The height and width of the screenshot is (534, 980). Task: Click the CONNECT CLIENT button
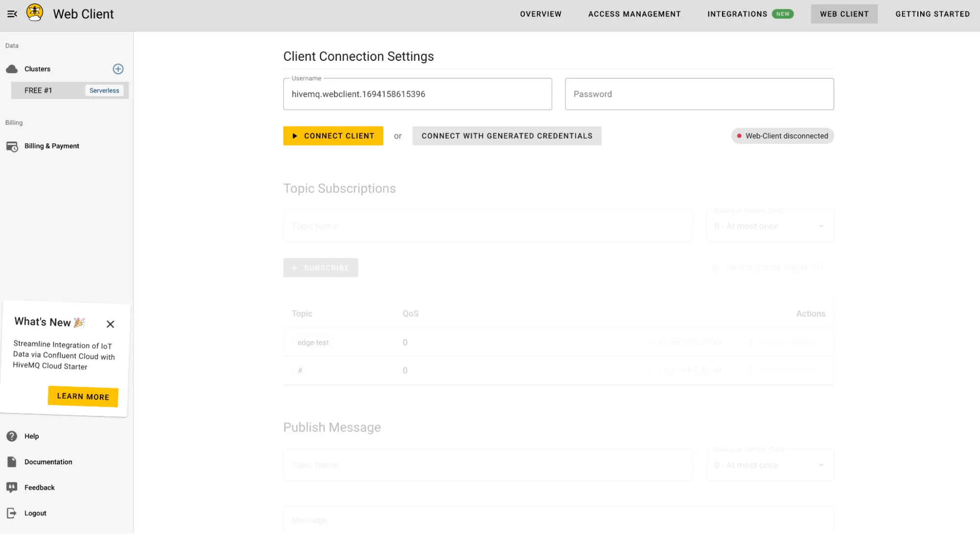(x=333, y=136)
